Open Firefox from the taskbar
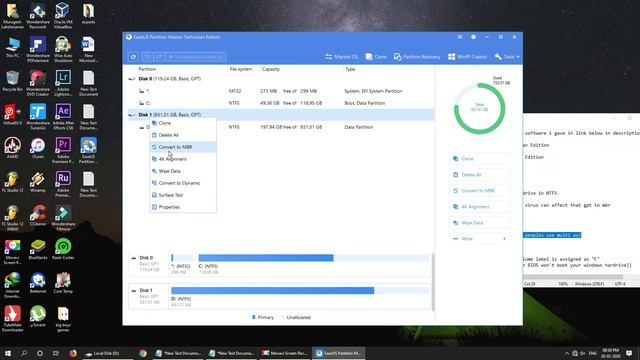 (x=73, y=353)
